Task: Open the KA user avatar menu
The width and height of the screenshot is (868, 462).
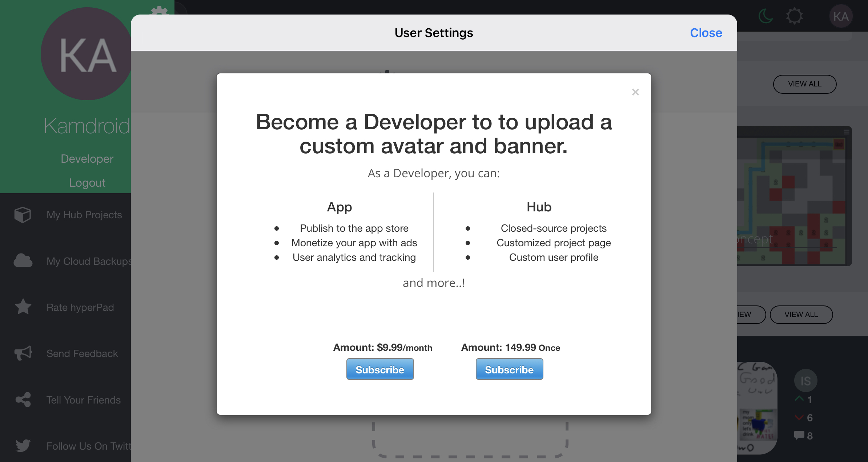Action: (x=841, y=16)
